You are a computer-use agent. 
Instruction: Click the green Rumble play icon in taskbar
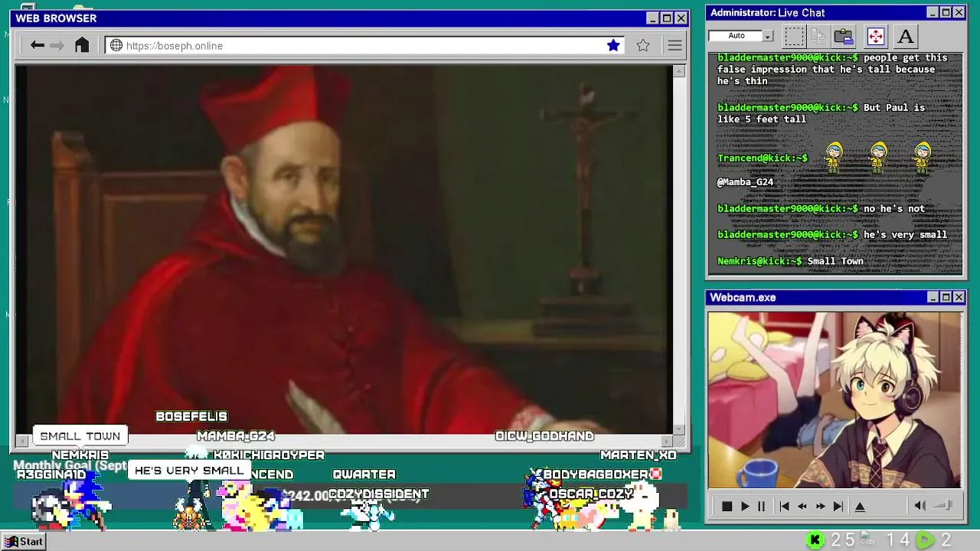[x=926, y=540]
